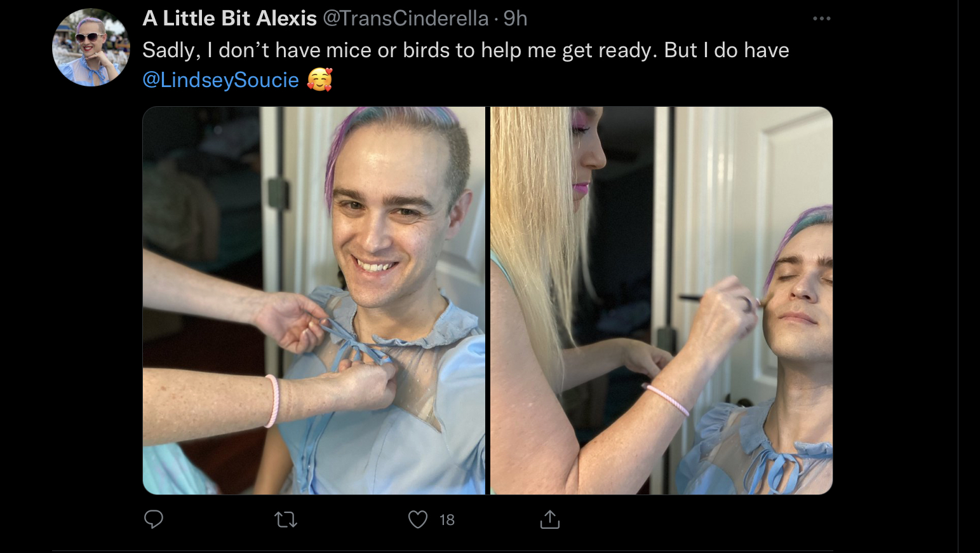Open the three-dot more options menu
The height and width of the screenshot is (553, 980).
pyautogui.click(x=821, y=18)
